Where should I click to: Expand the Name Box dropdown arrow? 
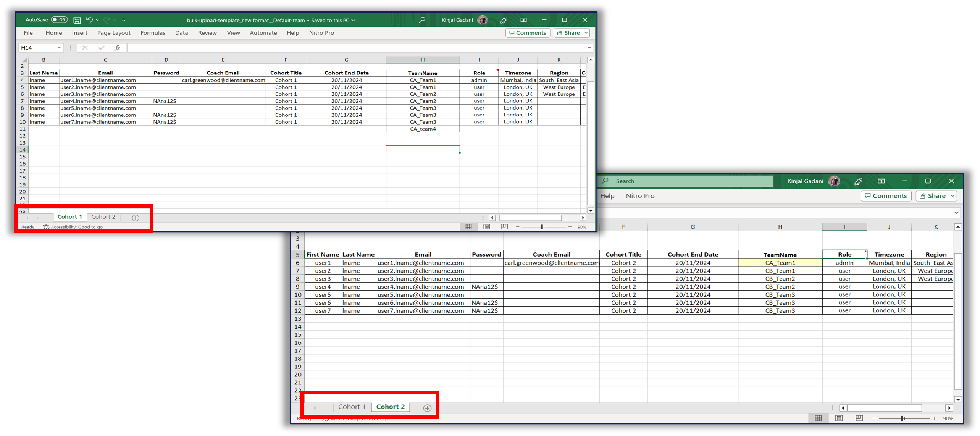coord(59,48)
